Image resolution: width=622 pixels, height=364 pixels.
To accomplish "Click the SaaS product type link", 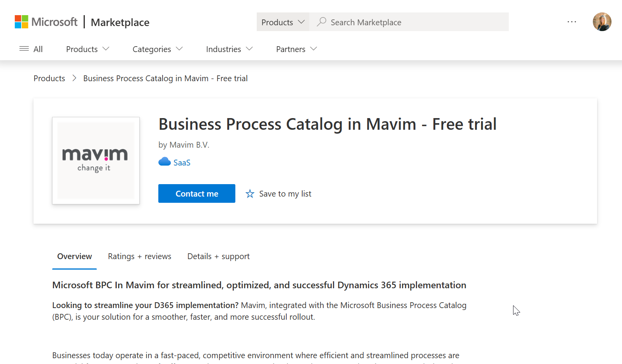I will pos(182,162).
